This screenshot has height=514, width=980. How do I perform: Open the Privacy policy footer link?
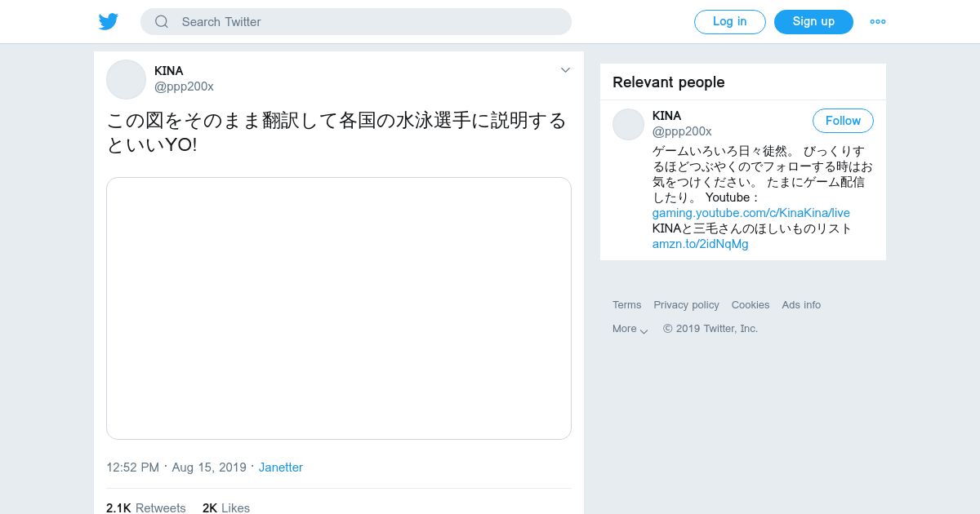687,305
